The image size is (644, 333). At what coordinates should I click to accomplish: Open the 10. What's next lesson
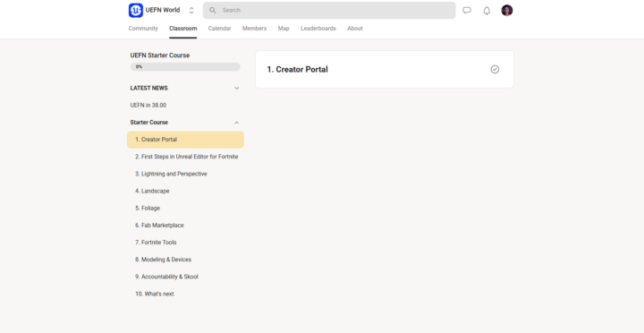point(155,294)
